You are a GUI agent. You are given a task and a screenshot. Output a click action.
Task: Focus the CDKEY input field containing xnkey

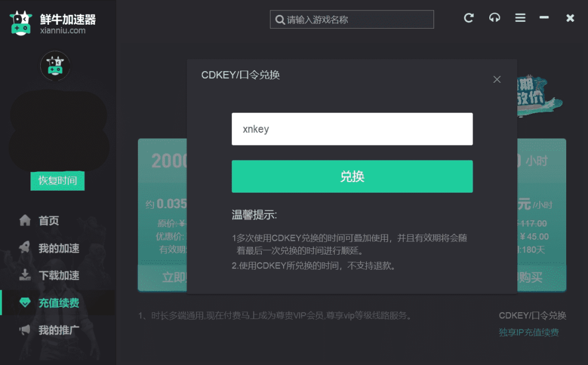(352, 129)
